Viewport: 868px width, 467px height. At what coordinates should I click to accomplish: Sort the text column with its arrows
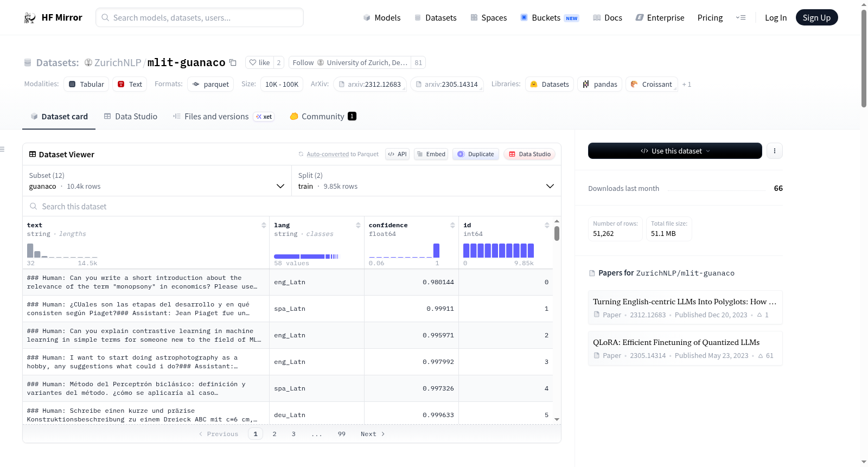pyautogui.click(x=264, y=225)
